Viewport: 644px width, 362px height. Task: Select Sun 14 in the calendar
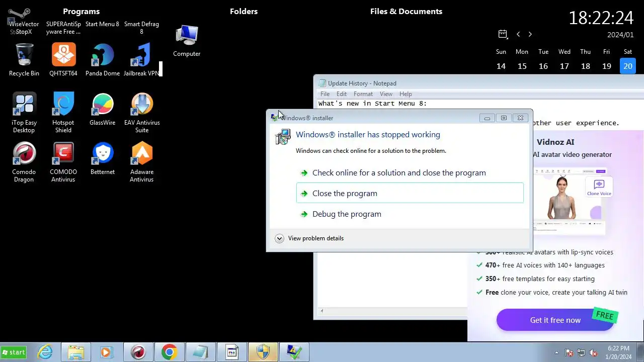click(501, 66)
